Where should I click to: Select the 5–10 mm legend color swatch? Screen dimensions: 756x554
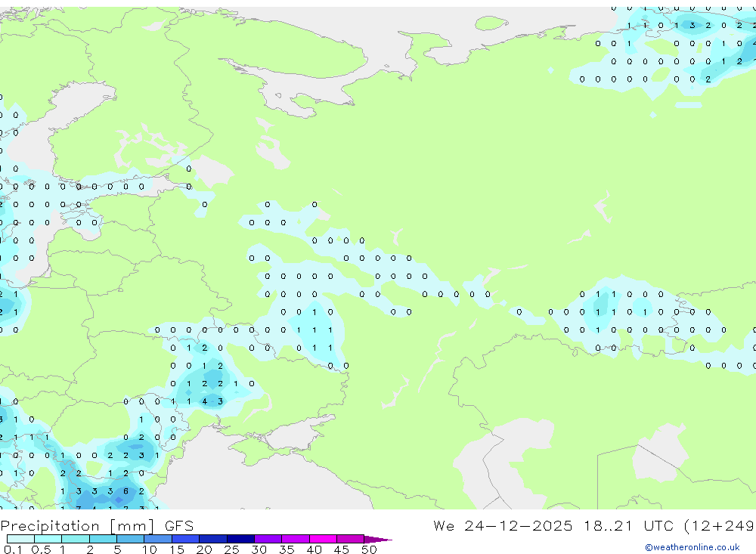pyautogui.click(x=130, y=539)
